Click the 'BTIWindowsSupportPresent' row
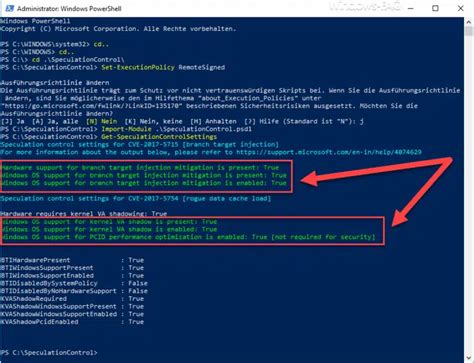 [x=72, y=268]
